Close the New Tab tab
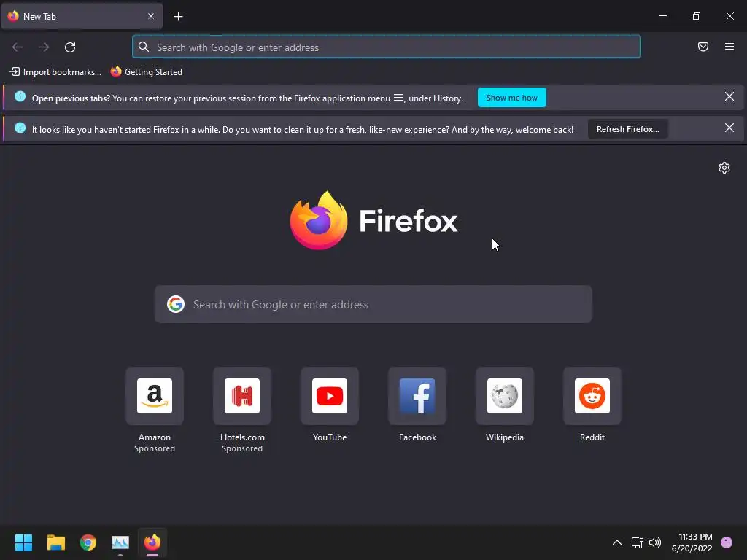The height and width of the screenshot is (560, 747). 150,16
